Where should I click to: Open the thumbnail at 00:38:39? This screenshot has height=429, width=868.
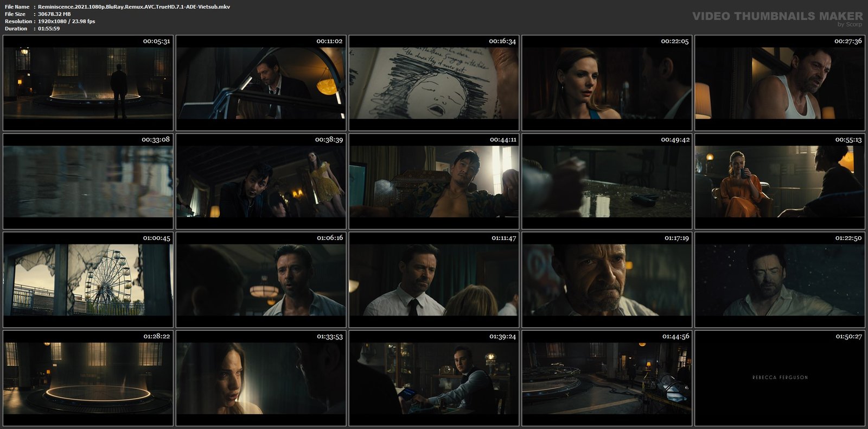click(x=261, y=181)
